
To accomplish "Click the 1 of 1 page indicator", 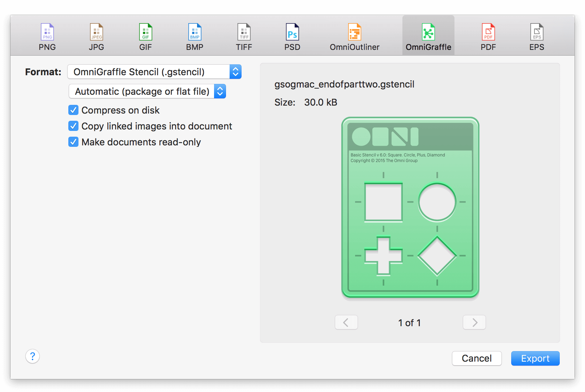I will (x=410, y=323).
